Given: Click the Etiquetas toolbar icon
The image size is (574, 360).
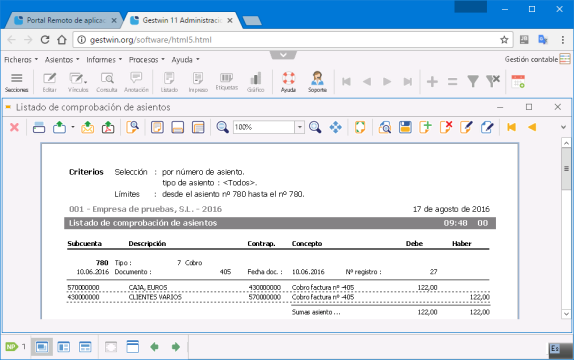Looking at the screenshot, I should pyautogui.click(x=227, y=81).
